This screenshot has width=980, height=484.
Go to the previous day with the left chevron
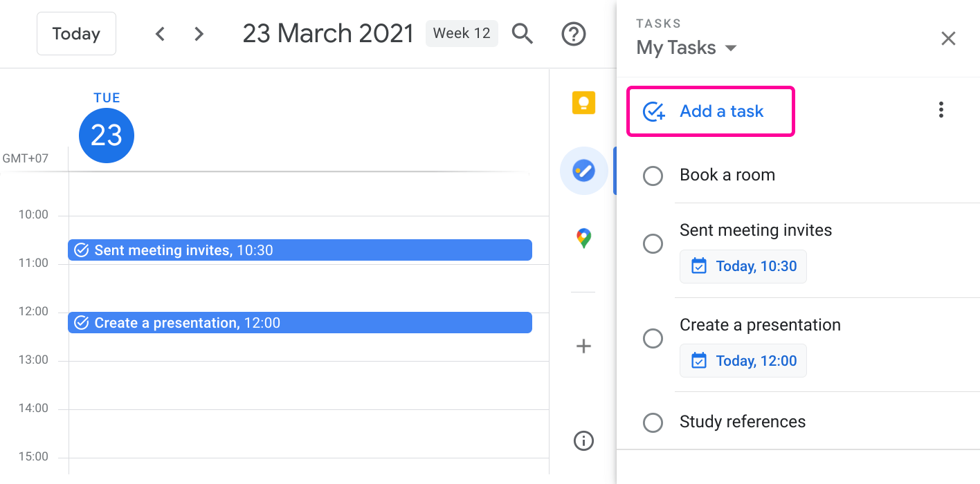pyautogui.click(x=160, y=33)
